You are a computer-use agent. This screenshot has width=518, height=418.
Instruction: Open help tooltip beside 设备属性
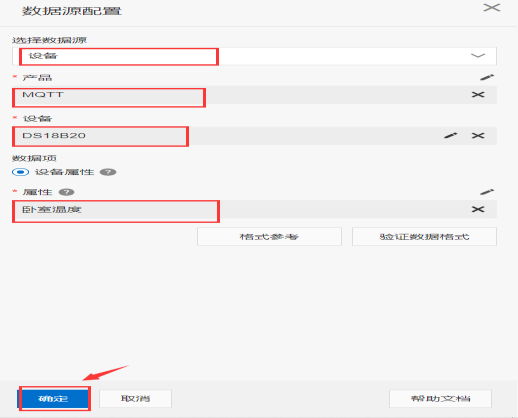(x=108, y=172)
